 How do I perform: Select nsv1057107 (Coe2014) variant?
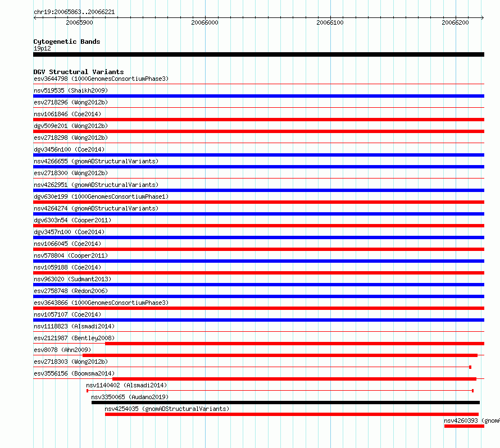coord(67,314)
